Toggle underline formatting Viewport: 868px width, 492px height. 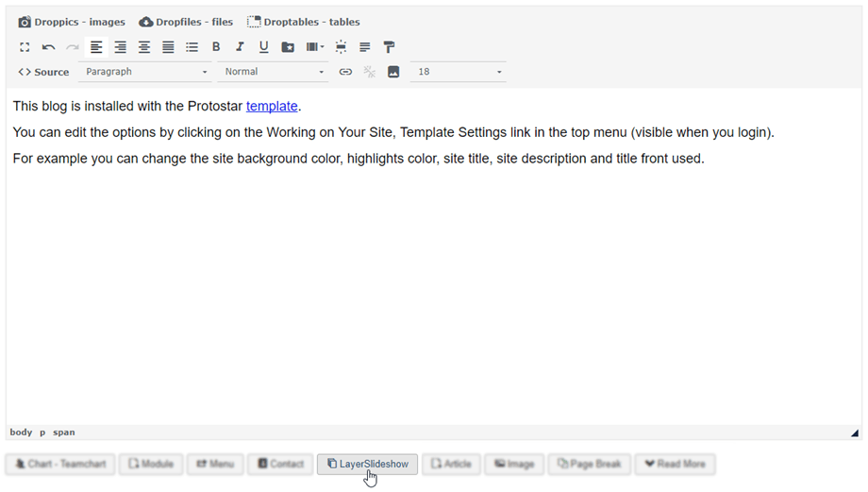(x=263, y=47)
